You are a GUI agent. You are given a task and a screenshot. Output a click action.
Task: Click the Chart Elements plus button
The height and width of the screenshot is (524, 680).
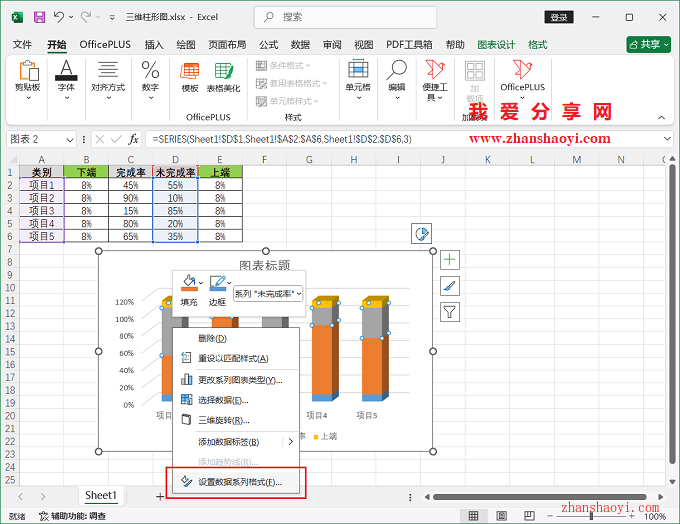click(450, 260)
